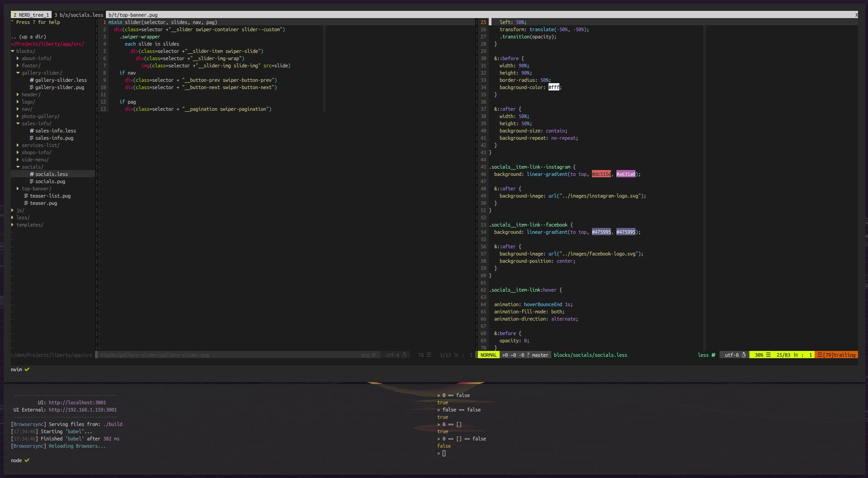Collapse the blocks/ folder in NERDTree
The width and height of the screenshot is (868, 478).
point(12,51)
